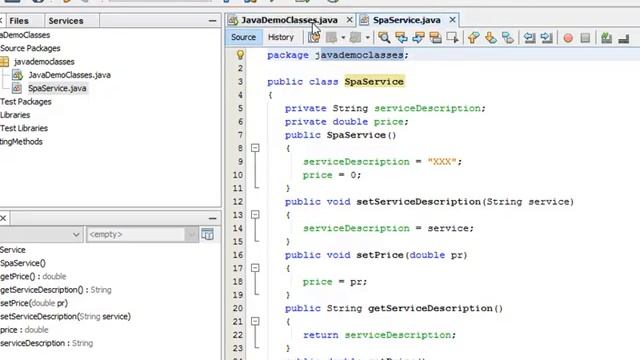Click highlighted SpaService class name in code
This screenshot has height=360, width=640.
click(x=374, y=82)
